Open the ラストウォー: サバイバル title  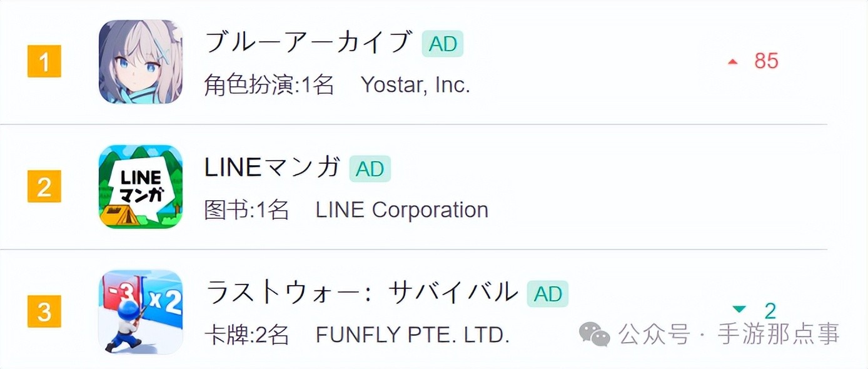pos(362,293)
